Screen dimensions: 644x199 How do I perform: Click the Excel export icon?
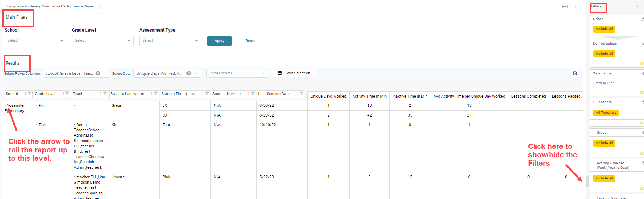pos(575,73)
